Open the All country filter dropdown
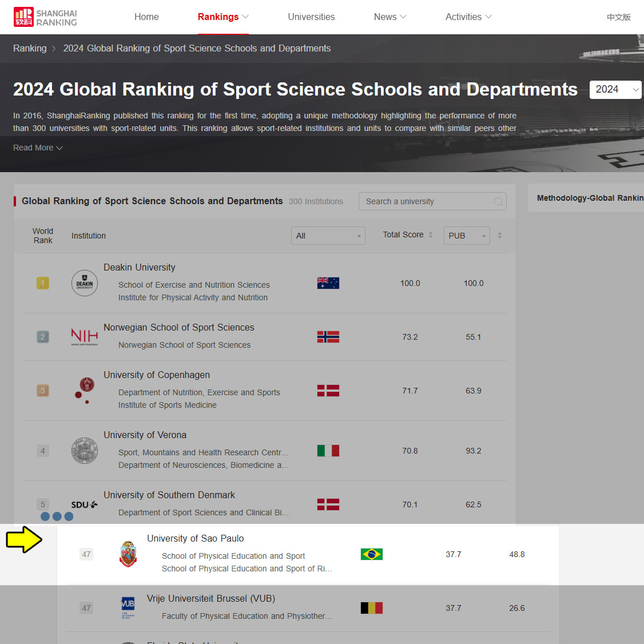 point(328,236)
